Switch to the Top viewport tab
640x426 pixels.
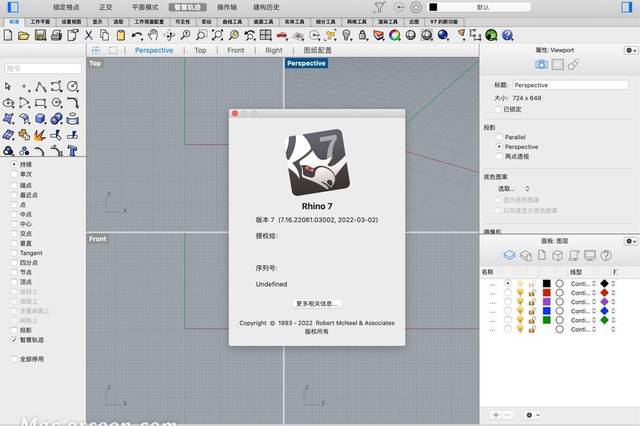pyautogui.click(x=200, y=50)
